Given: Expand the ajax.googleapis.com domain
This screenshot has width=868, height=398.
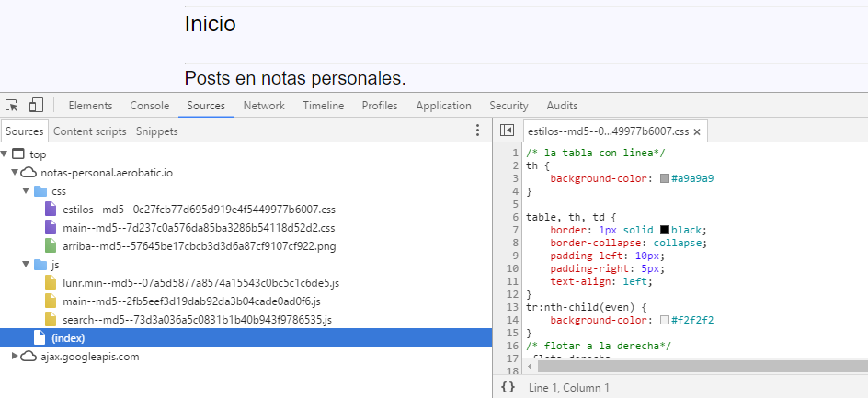Looking at the screenshot, I should coord(16,357).
